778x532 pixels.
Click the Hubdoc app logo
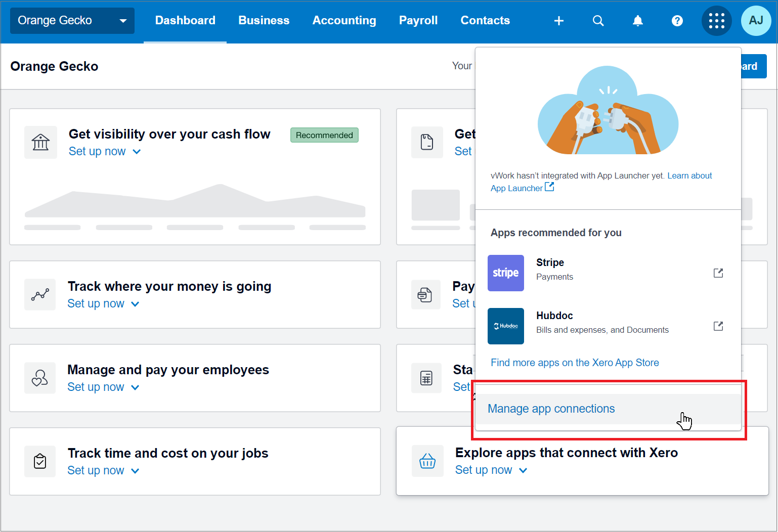[x=506, y=326]
